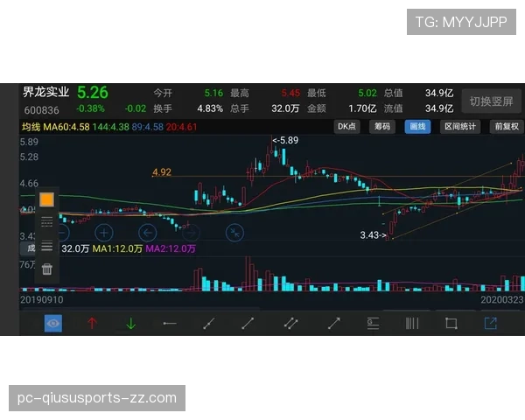The height and width of the screenshot is (420, 525).
Task: Zoom in with the plus circle button
Action: pyautogui.click(x=103, y=233)
